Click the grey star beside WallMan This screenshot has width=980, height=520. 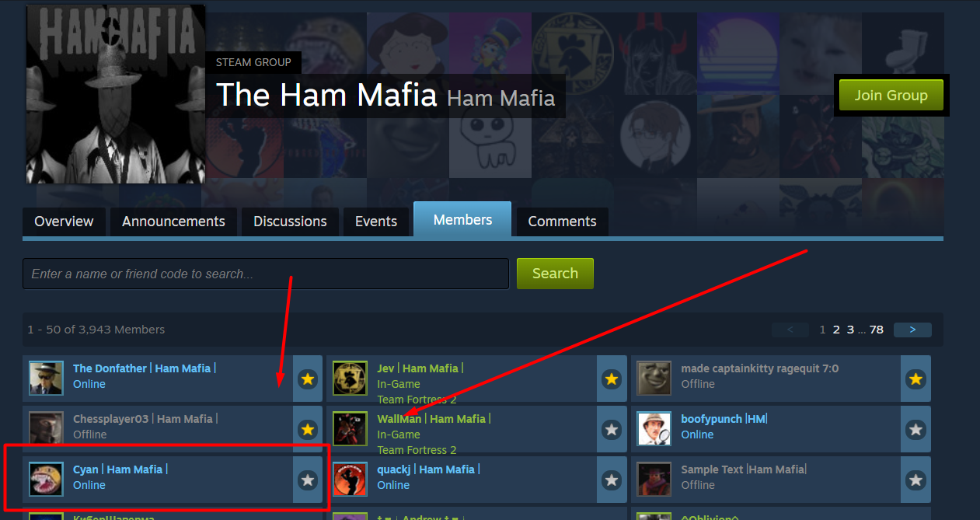[612, 429]
